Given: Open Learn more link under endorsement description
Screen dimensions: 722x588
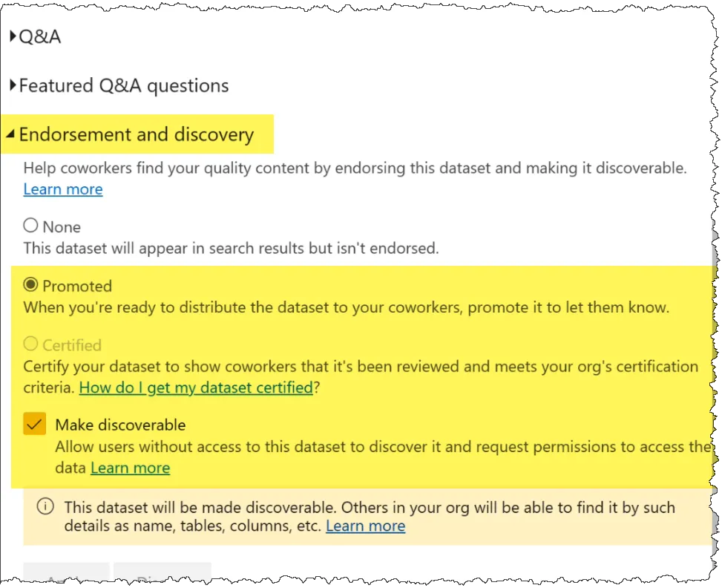Looking at the screenshot, I should (63, 189).
